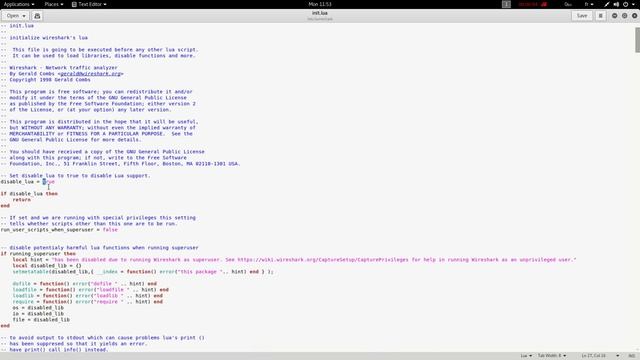Click the 'Wireshark - Network traffic analyzer' comment
The image size is (640, 360).
[59, 68]
